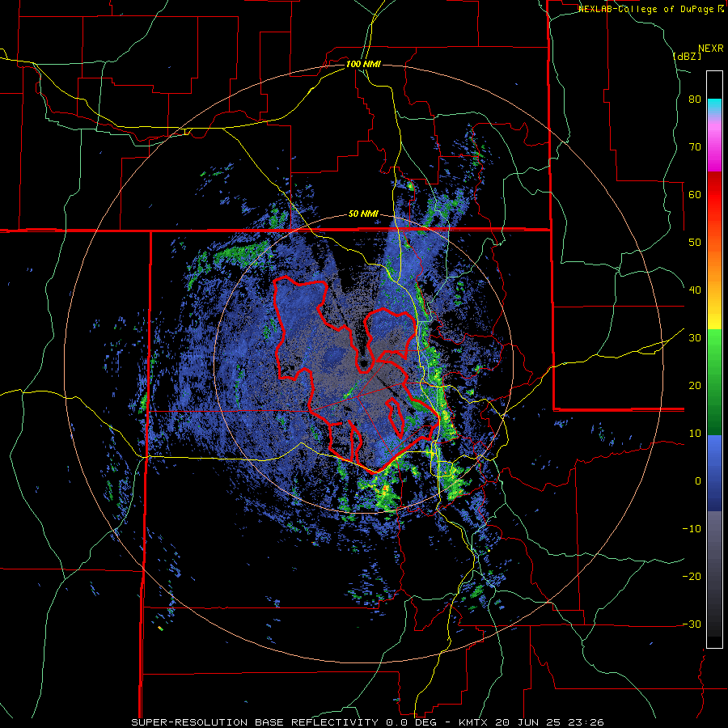Click the 40 value on the dBZ scale

695,290
